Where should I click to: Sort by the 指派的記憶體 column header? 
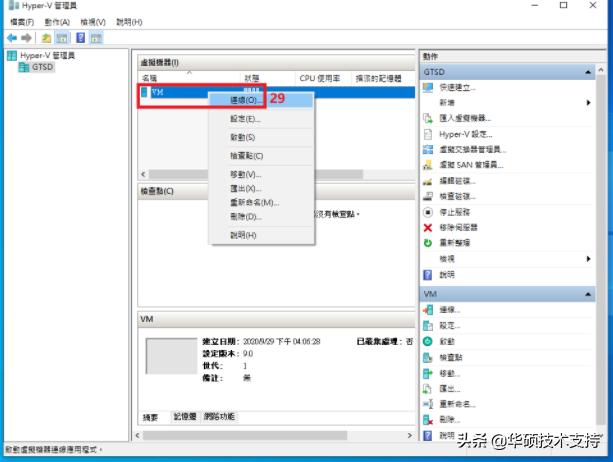382,79
